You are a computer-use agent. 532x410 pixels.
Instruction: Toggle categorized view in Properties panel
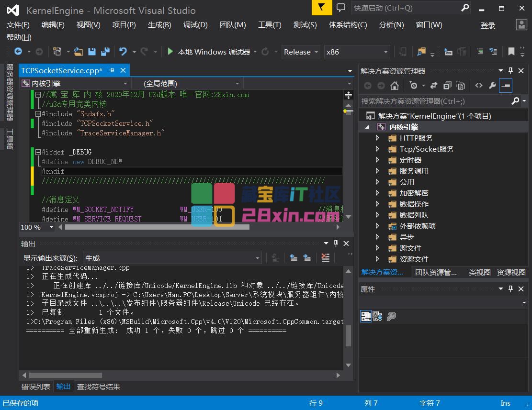(366, 316)
